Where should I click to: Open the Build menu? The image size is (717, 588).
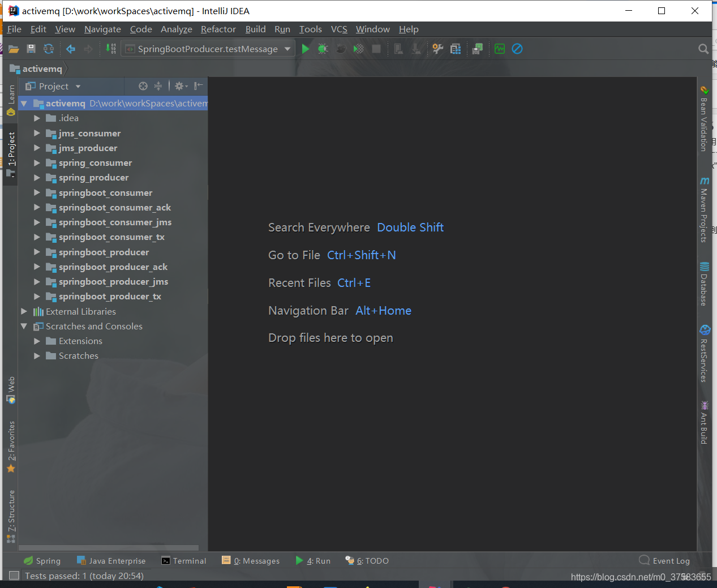(255, 29)
